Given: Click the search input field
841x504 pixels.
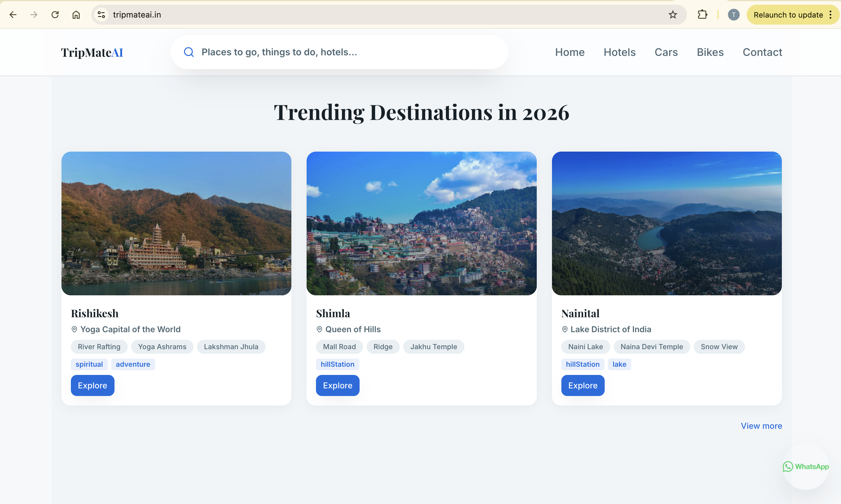Looking at the screenshot, I should click(x=340, y=52).
